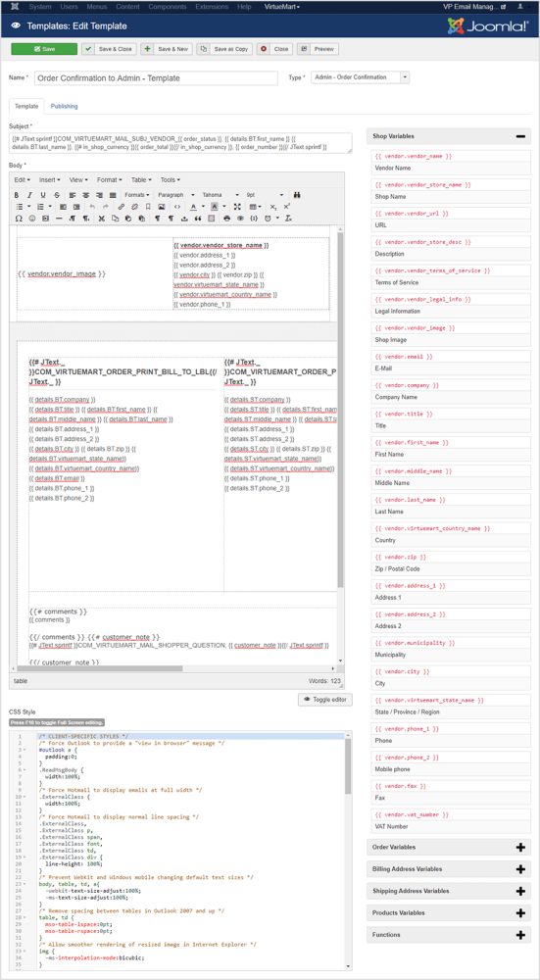Open the editor Edit menu
Viewport: 540px width, 980px height.
23,179
